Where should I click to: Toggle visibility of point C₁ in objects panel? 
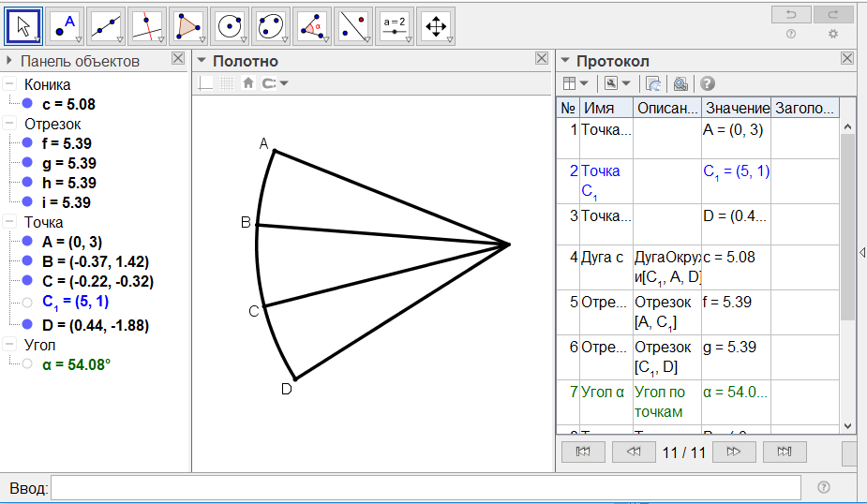coord(26,303)
